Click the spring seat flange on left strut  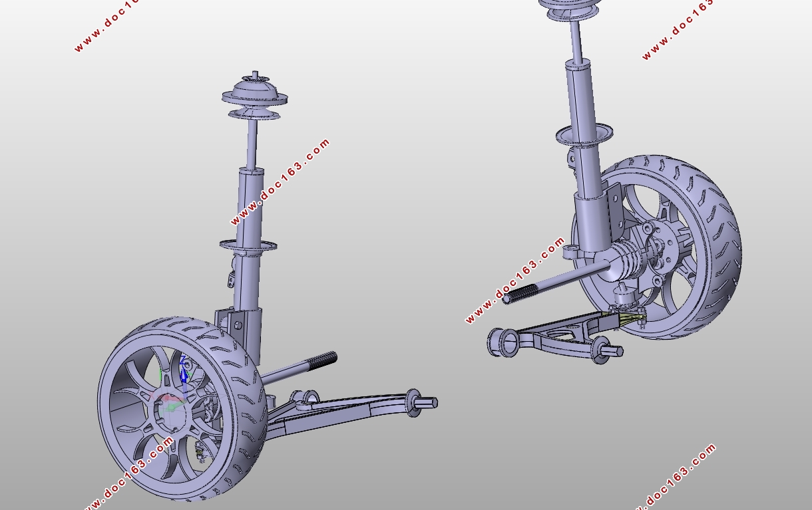coord(248,245)
